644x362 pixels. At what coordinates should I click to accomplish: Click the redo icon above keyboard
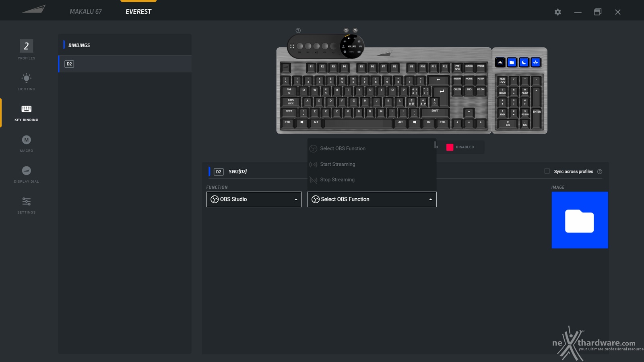[x=355, y=31]
